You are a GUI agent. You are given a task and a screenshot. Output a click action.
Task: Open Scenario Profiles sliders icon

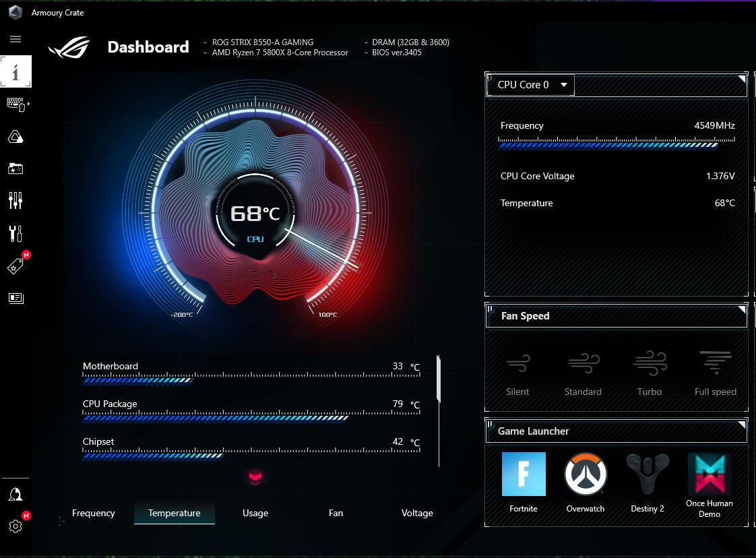15,200
